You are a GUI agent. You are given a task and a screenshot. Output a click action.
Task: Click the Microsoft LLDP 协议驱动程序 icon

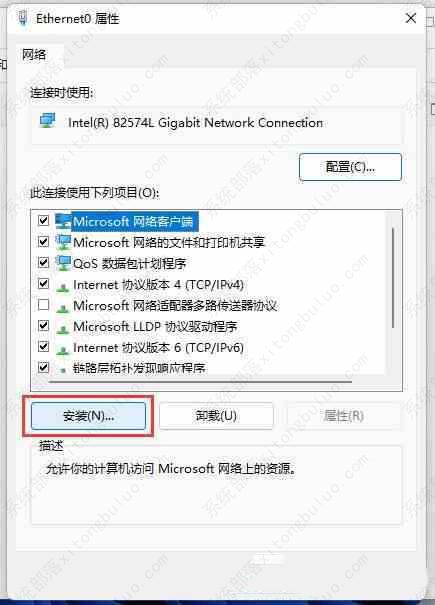[63, 329]
